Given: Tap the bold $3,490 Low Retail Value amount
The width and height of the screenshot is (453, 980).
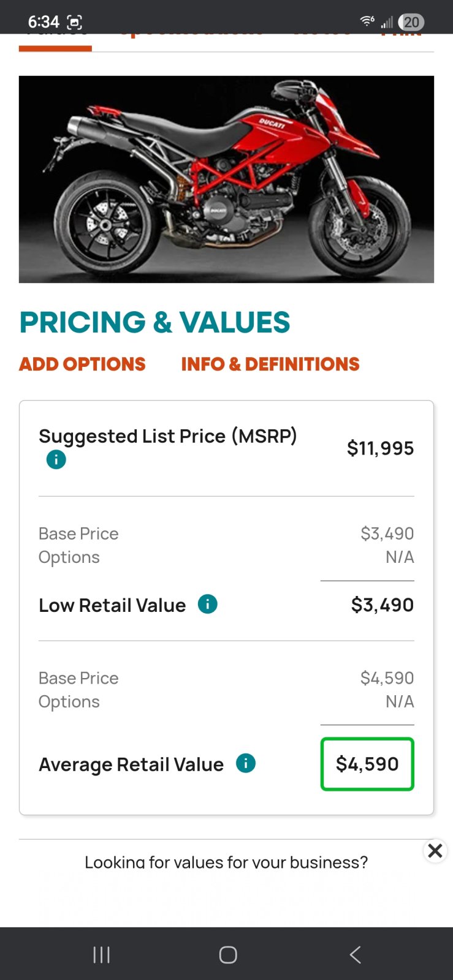Looking at the screenshot, I should click(383, 605).
